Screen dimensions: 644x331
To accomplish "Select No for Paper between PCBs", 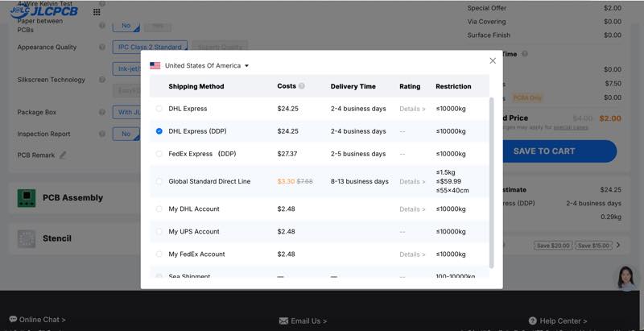I will (x=126, y=26).
